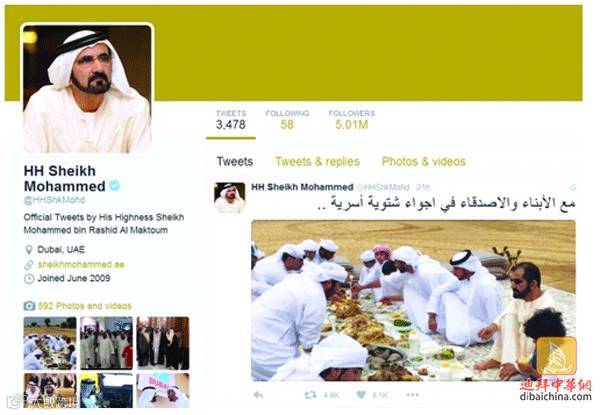Viewport: 600px width, 415px height.
Task: Click the small avatar beside the tweet
Action: tap(230, 198)
